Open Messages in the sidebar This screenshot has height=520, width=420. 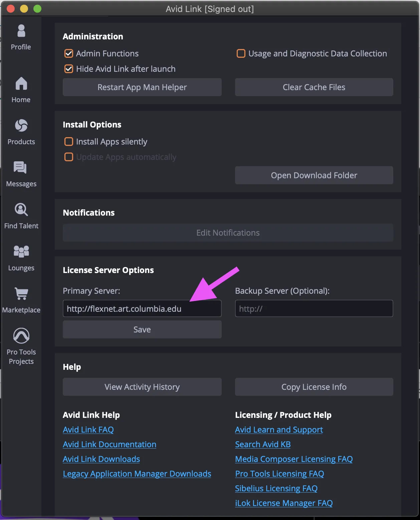(x=21, y=174)
